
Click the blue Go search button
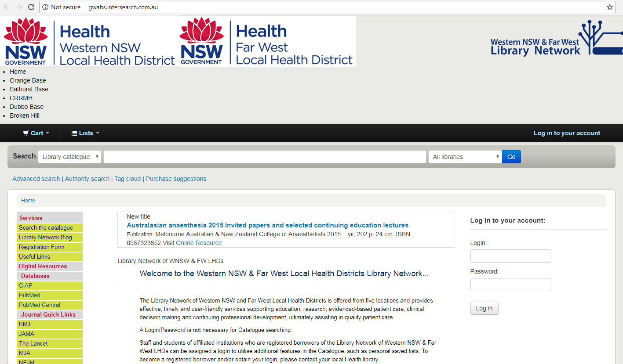click(x=511, y=157)
